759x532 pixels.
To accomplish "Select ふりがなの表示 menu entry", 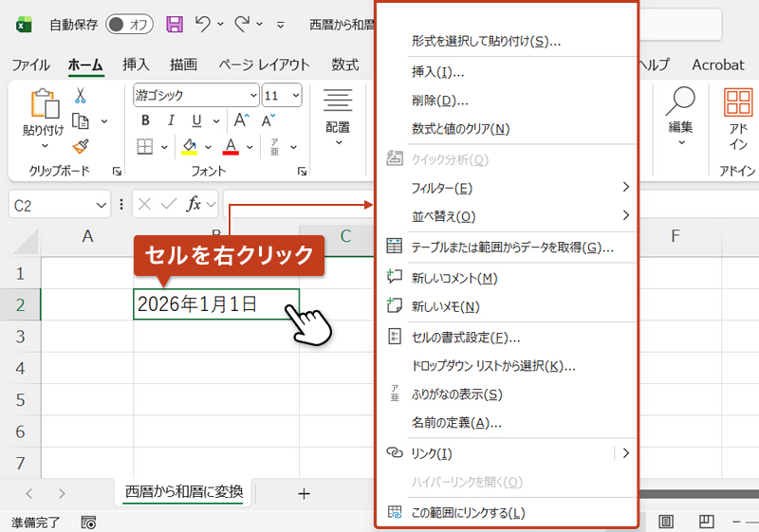I will click(506, 394).
